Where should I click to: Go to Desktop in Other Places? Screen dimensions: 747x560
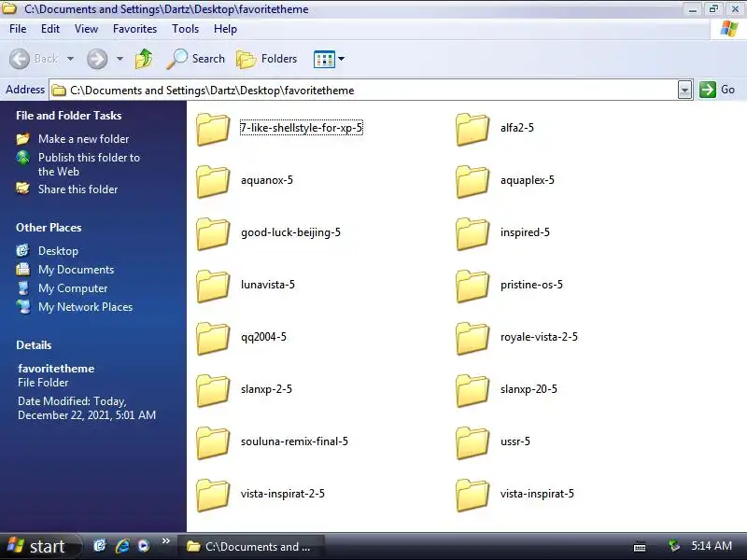pos(58,251)
